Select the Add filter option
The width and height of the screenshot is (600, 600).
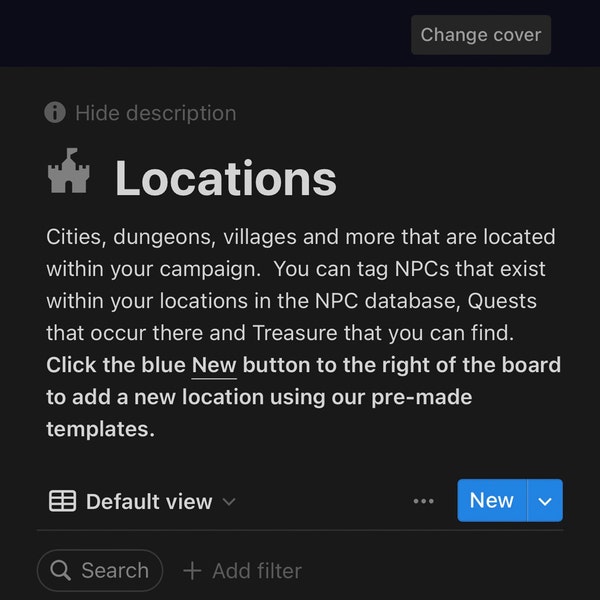(242, 571)
